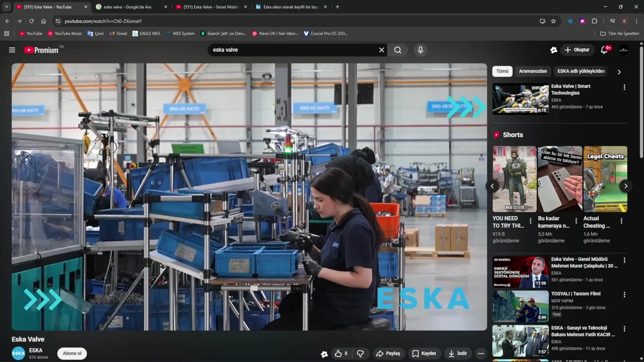Open more actions menu below video
644x362 pixels.
tap(481, 353)
